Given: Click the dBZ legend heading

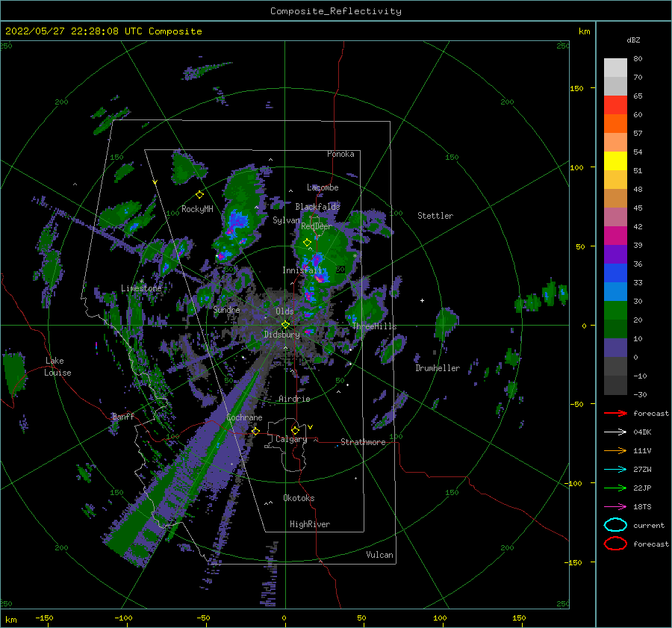Looking at the screenshot, I should pos(633,40).
